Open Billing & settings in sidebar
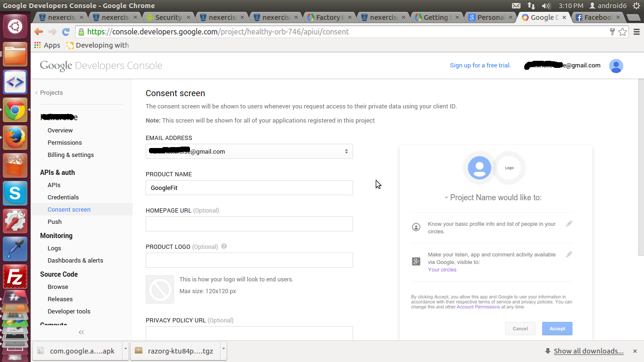Image resolution: width=644 pixels, height=362 pixels. click(x=71, y=155)
